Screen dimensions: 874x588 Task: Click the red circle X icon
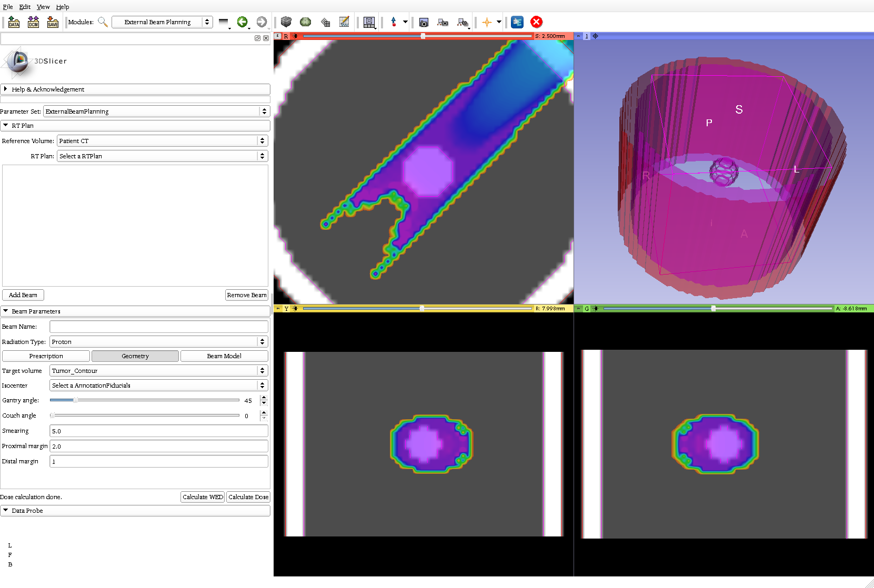point(536,22)
